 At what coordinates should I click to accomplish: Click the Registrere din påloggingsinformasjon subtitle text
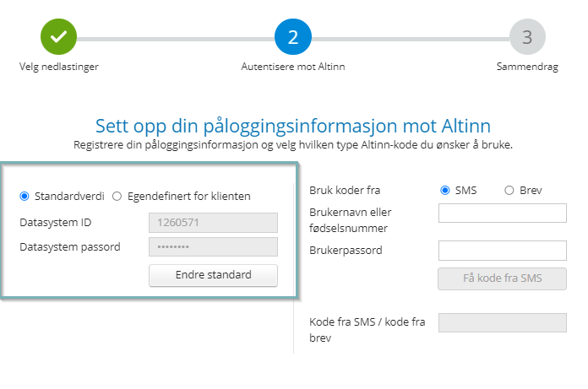pos(293,145)
